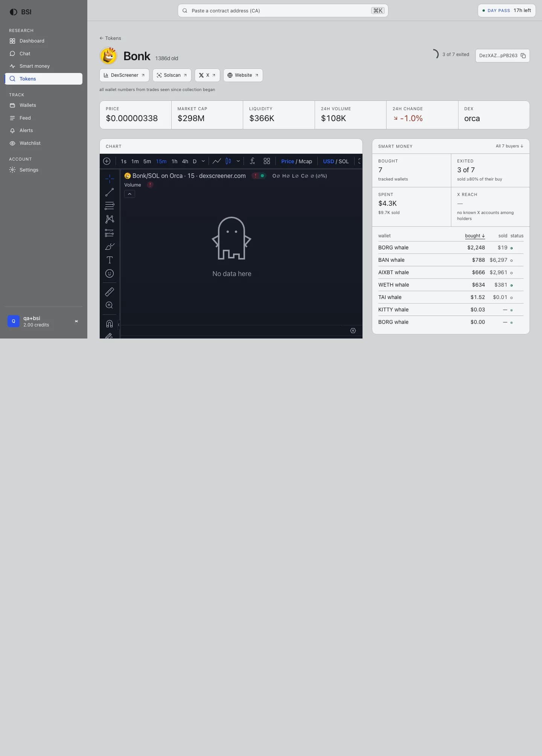This screenshot has height=756, width=542.
Task: Switch chart interval to D
Action: [195, 161]
